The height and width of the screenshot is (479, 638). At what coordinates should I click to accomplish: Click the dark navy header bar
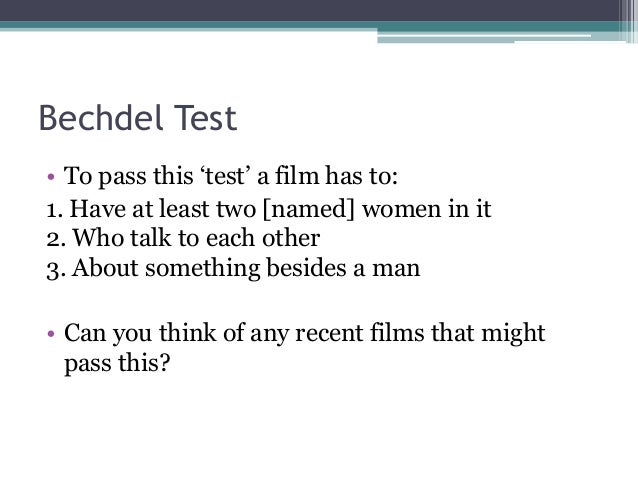point(309,11)
